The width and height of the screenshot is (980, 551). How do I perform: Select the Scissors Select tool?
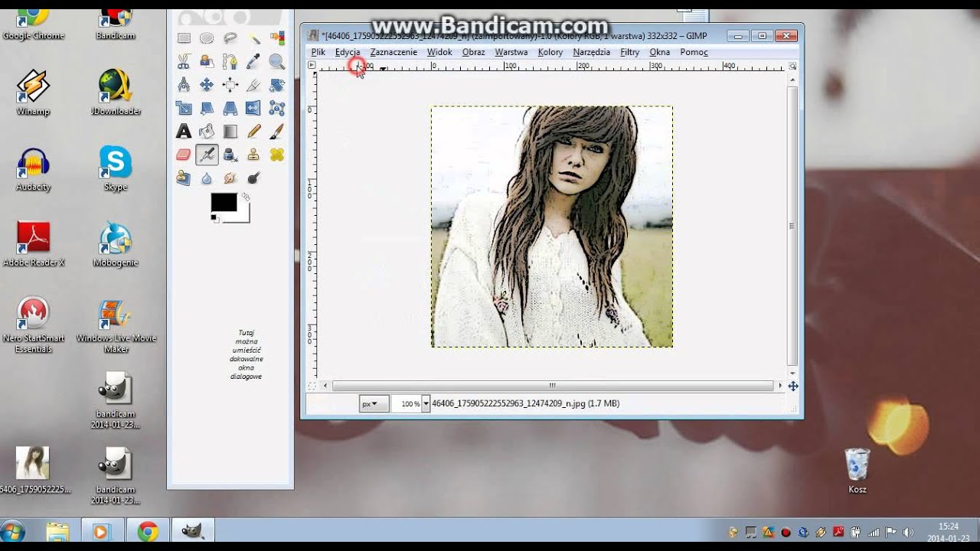tap(184, 62)
